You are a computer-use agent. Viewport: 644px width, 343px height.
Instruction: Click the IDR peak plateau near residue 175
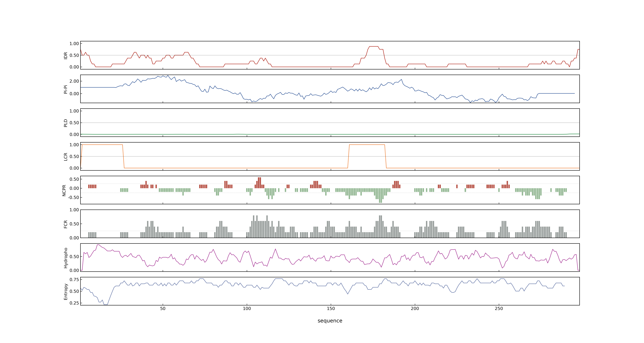tap(374, 46)
